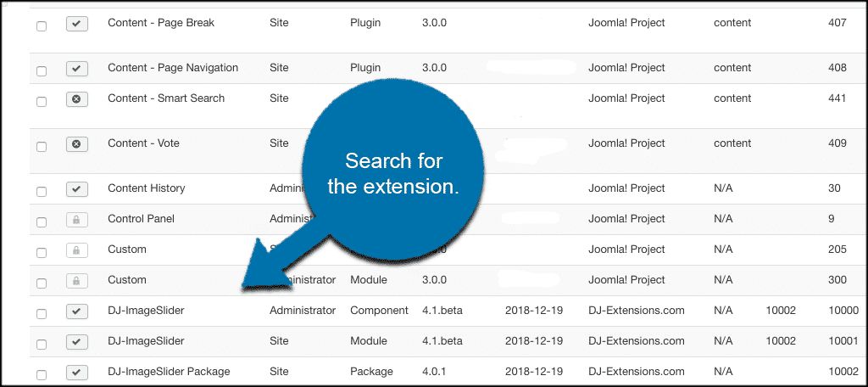
Task: Select the Content - Page Navigation row checkbox
Action: [42, 71]
